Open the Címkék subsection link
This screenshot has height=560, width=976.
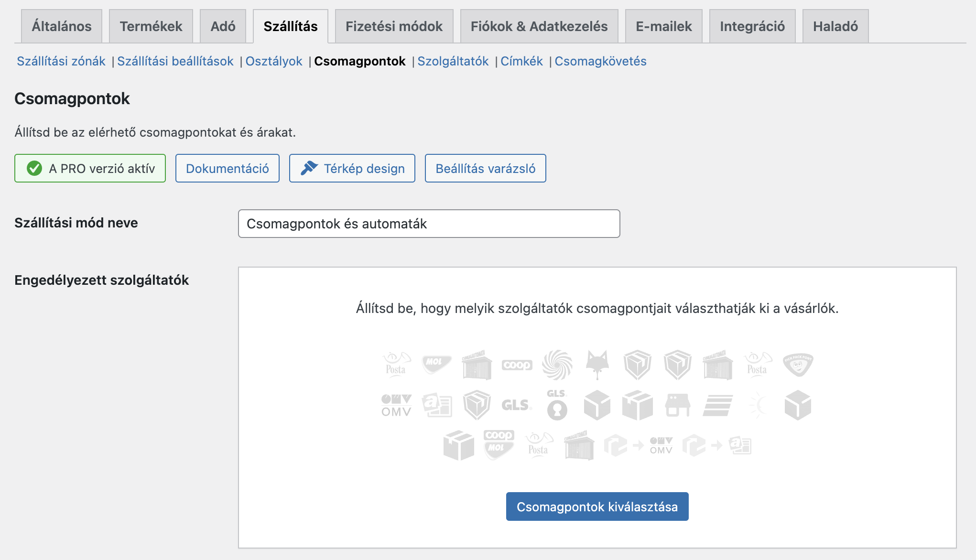[x=521, y=61]
